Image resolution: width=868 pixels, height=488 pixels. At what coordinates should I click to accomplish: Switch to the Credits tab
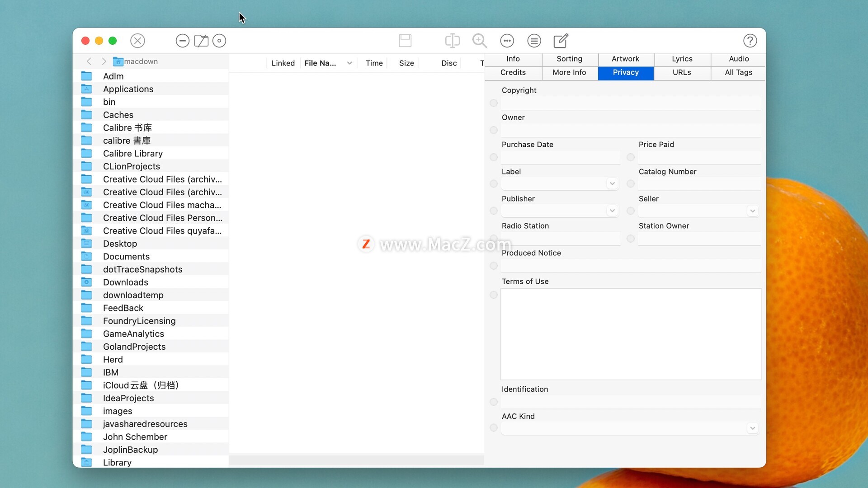point(513,73)
